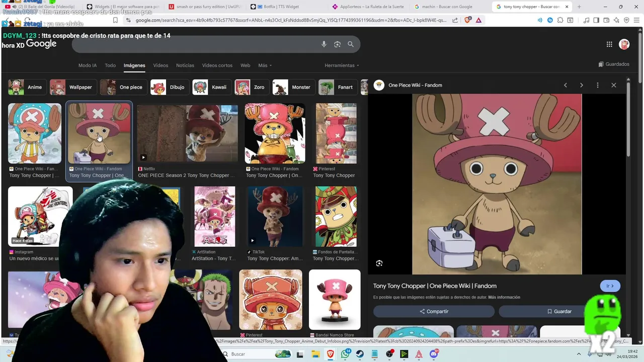Viewport: 644px width, 362px height.
Task: Open Google Lens image search
Action: click(338, 44)
